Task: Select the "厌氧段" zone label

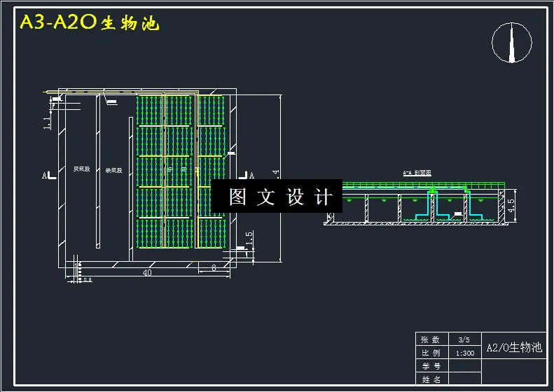Action: click(82, 169)
